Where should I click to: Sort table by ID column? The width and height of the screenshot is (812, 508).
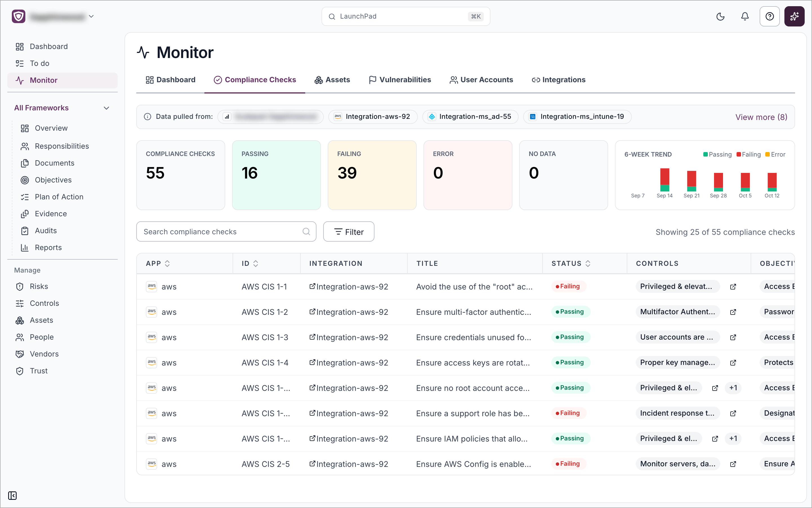(x=256, y=263)
